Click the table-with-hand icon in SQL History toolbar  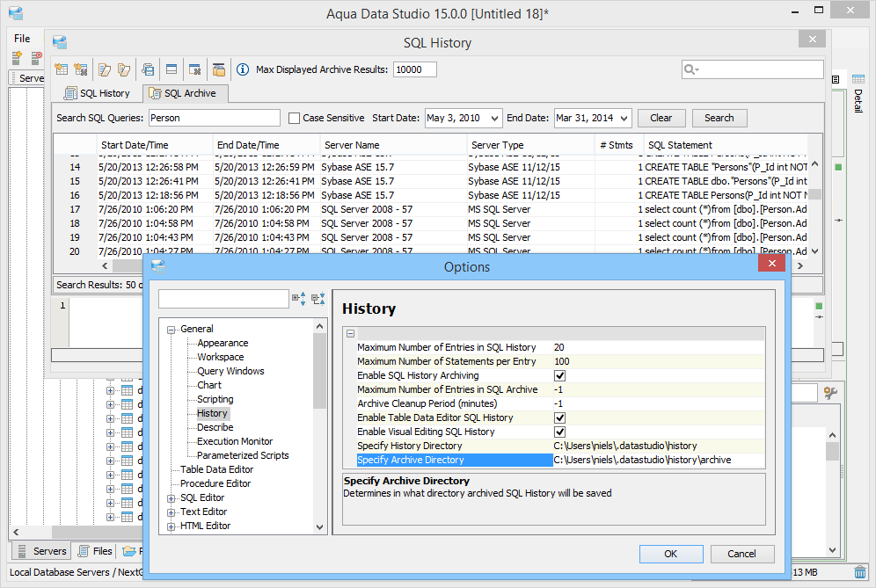[62, 69]
